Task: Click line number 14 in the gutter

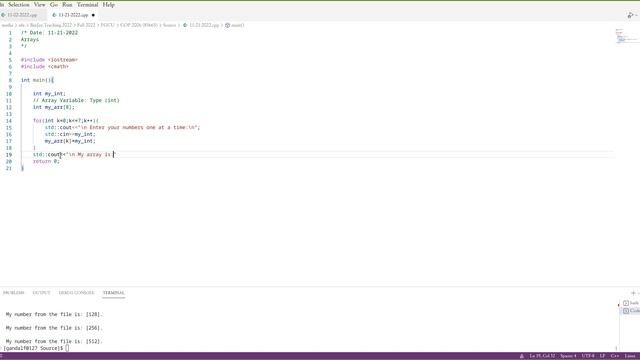Action: click(x=9, y=121)
